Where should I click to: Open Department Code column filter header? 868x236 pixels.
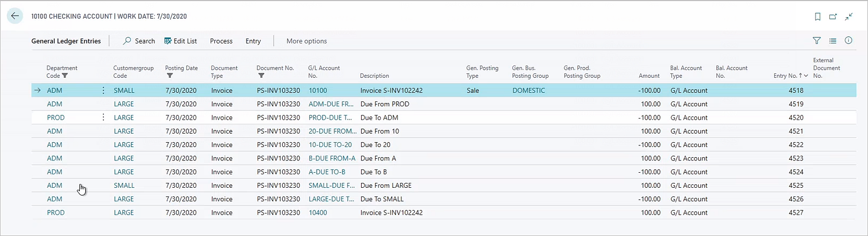62,72
